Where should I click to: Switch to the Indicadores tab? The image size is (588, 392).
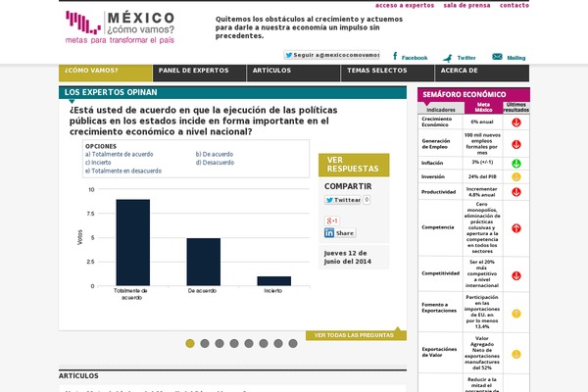(x=440, y=110)
